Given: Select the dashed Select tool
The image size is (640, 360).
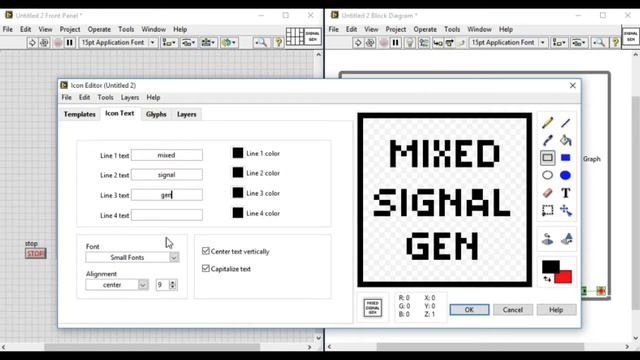Looking at the screenshot, I should [547, 210].
